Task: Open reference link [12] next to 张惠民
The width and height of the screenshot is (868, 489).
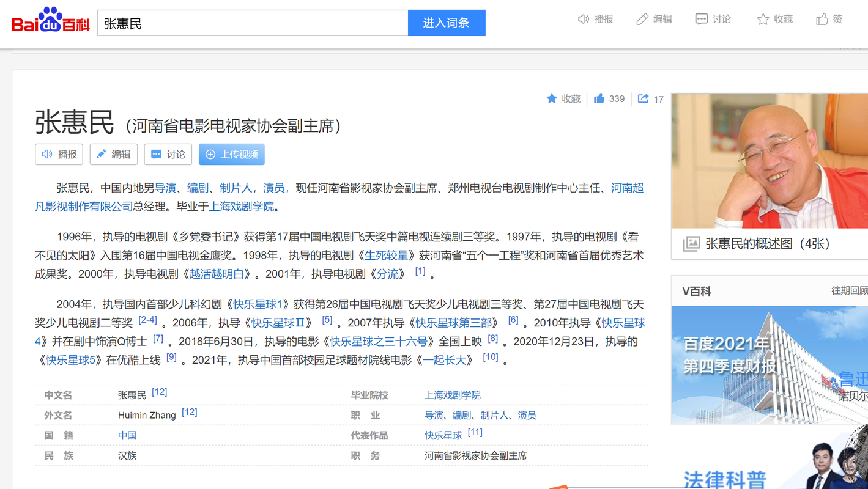Action: click(159, 391)
